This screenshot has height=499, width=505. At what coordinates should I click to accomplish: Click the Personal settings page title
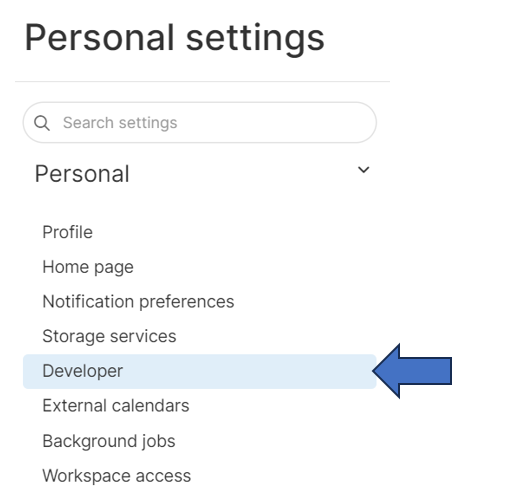click(x=175, y=38)
